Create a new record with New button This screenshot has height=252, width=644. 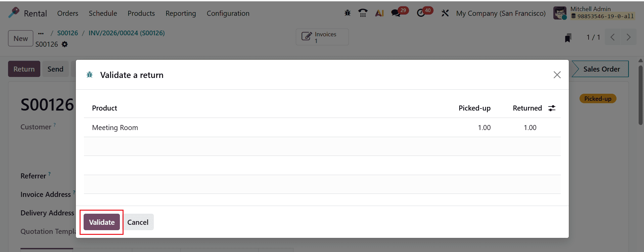coord(20,38)
